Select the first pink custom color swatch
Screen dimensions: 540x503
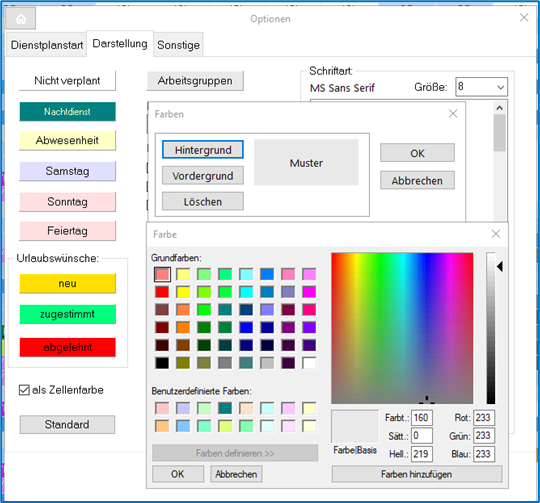click(162, 408)
